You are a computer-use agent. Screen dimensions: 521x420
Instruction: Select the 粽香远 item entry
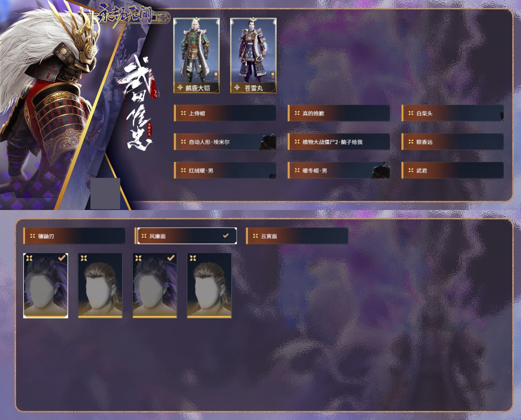[x=452, y=142]
